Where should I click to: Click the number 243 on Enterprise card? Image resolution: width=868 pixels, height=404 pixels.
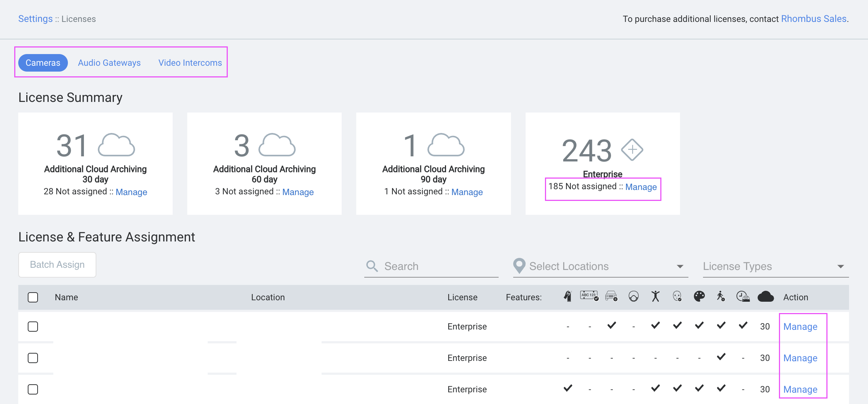point(587,150)
